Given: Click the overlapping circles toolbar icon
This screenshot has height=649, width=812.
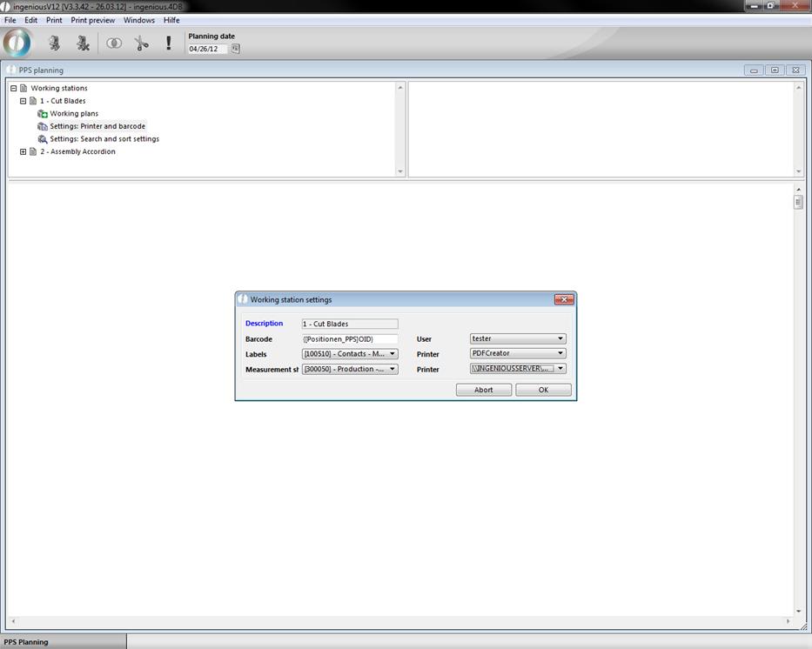Looking at the screenshot, I should point(114,43).
